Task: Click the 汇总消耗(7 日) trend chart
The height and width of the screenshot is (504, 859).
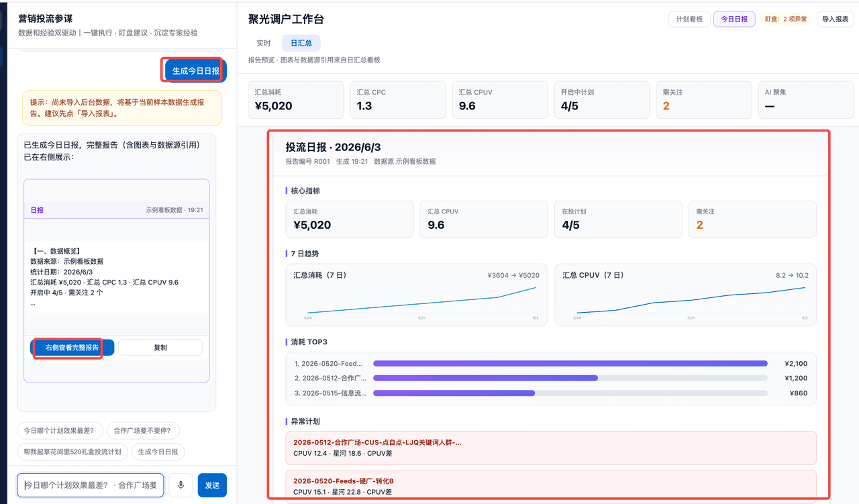Action: pos(417,295)
